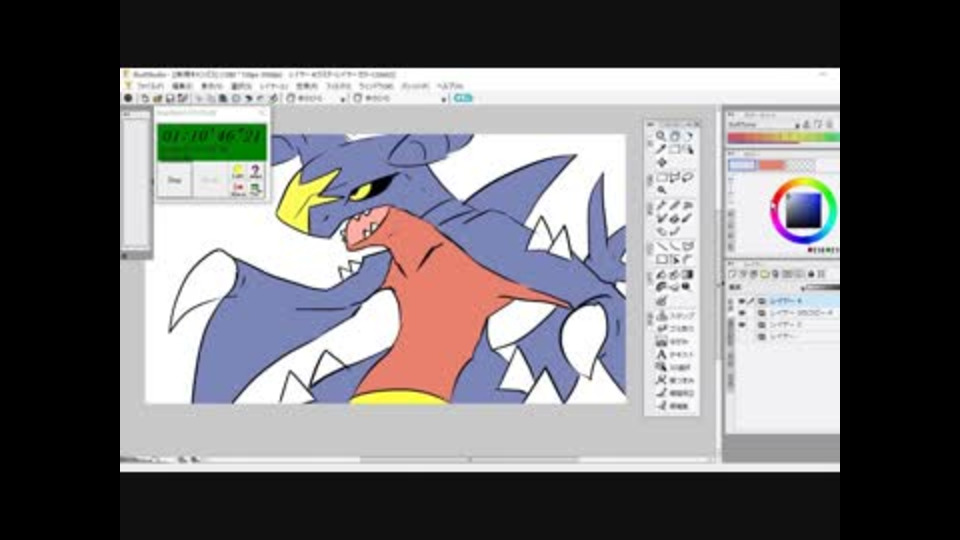Collapse the color wheel panel header arrow

[731, 153]
